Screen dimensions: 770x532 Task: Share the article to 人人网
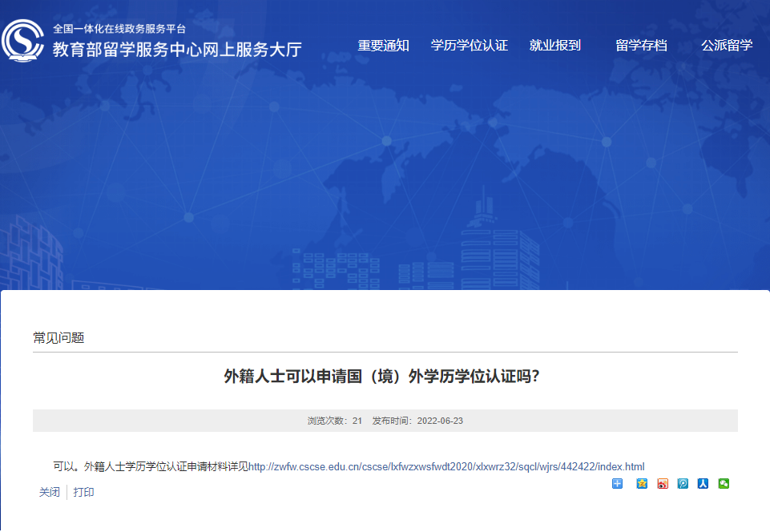coord(703,484)
